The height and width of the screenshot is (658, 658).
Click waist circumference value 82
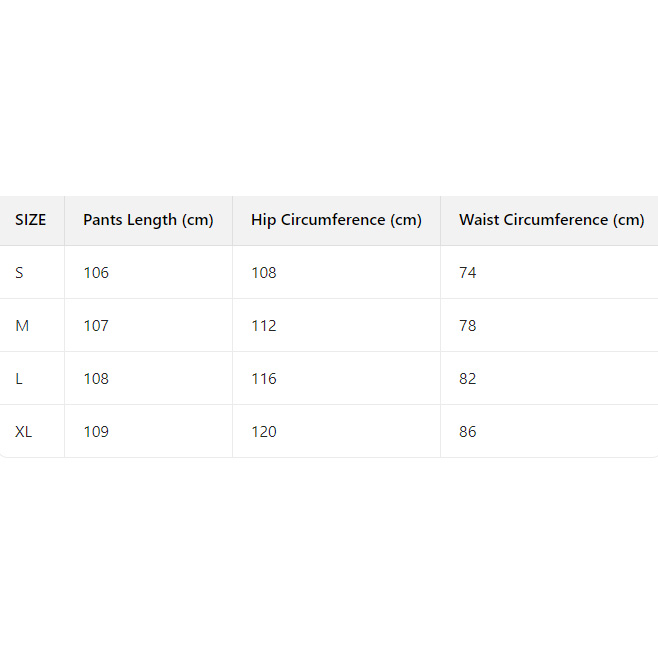468,379
